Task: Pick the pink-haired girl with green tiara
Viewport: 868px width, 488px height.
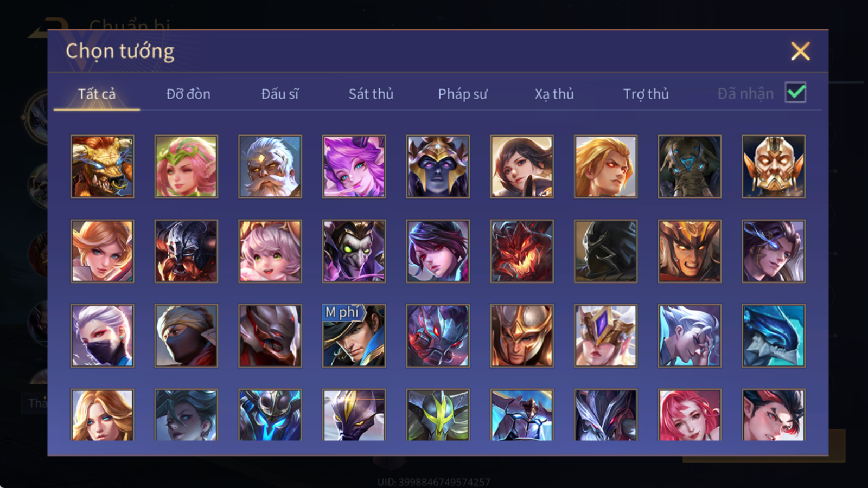Action: pos(186,166)
